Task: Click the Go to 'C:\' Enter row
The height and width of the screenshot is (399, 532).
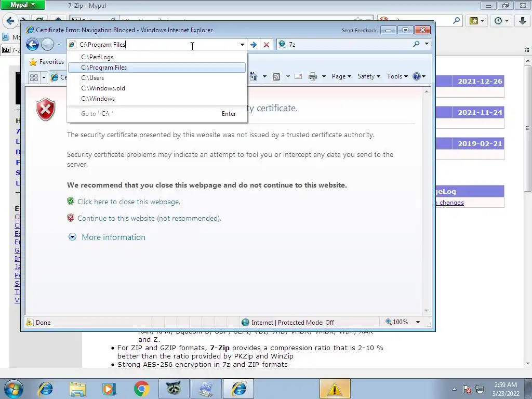Action: 157,114
